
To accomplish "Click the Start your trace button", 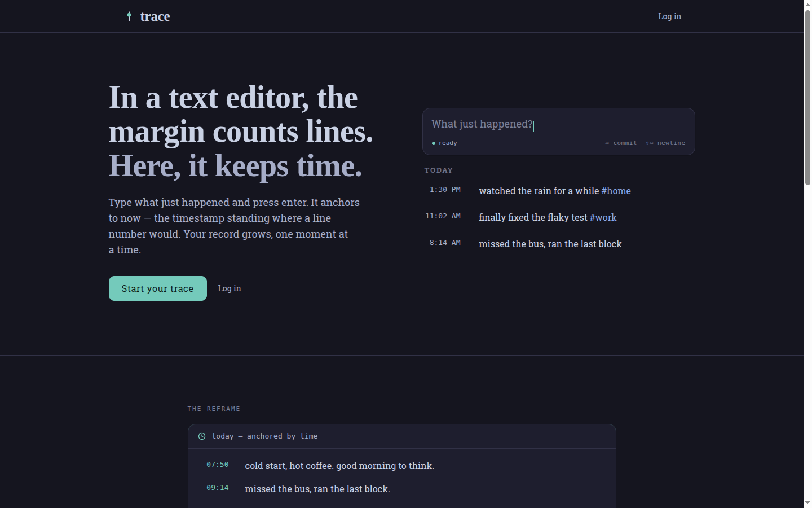I will [x=158, y=288].
